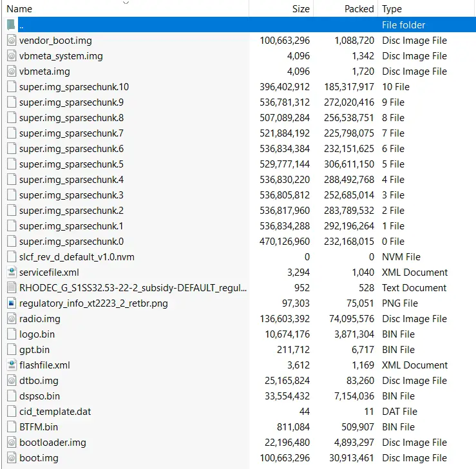Screen dimensions: 476x469
Task: Click the vbmeta_system.img file icon
Action: (12, 55)
